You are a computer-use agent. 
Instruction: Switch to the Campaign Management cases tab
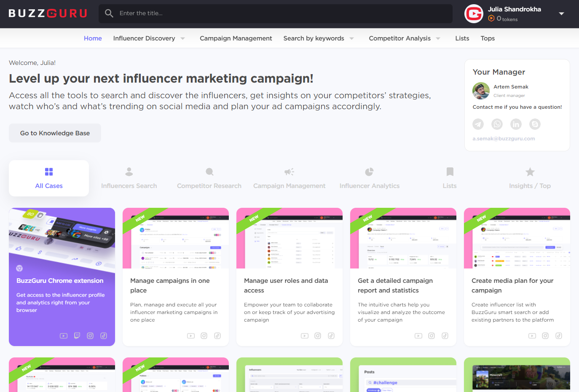tap(289, 178)
